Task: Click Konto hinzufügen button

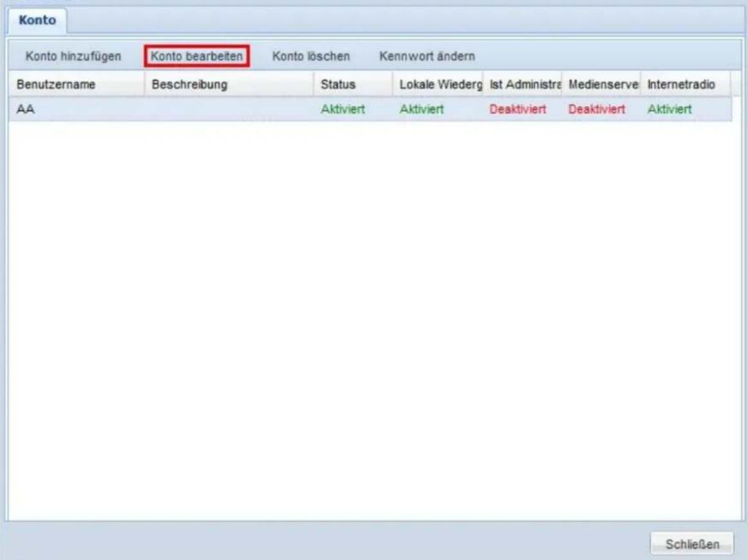Action: pos(73,56)
